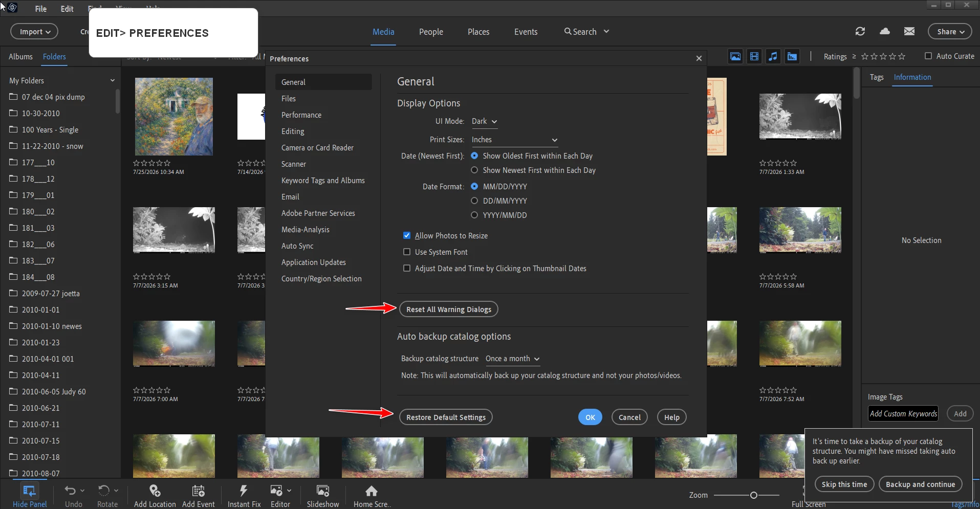
Task: Click the folder list scrollbar
Action: coord(117,101)
